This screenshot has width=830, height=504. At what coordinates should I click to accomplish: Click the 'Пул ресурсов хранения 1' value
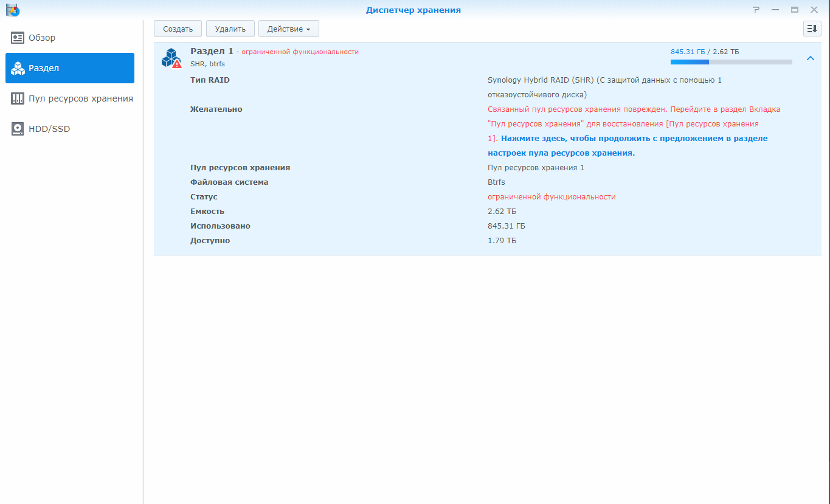pos(536,168)
